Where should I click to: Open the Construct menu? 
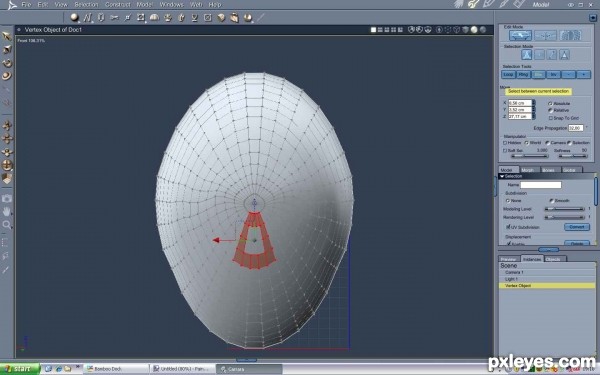[x=117, y=5]
